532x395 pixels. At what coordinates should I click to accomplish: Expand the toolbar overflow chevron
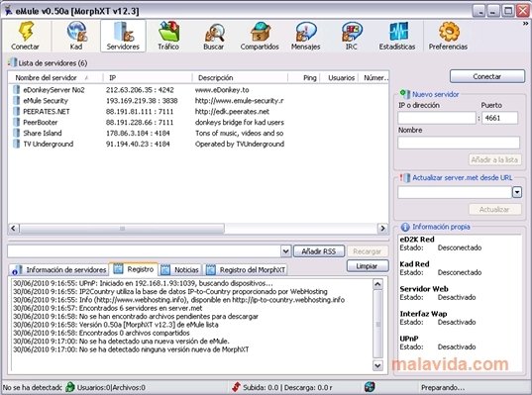[x=525, y=24]
